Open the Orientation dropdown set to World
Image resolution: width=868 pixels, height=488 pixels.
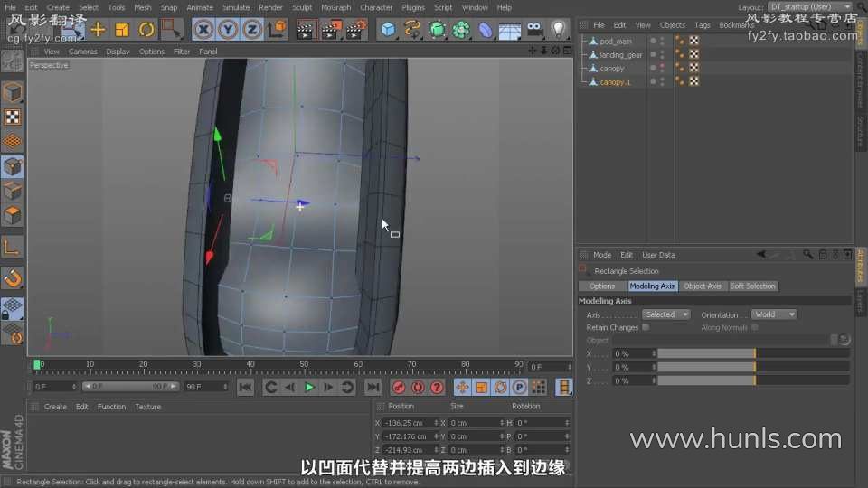pyautogui.click(x=774, y=314)
